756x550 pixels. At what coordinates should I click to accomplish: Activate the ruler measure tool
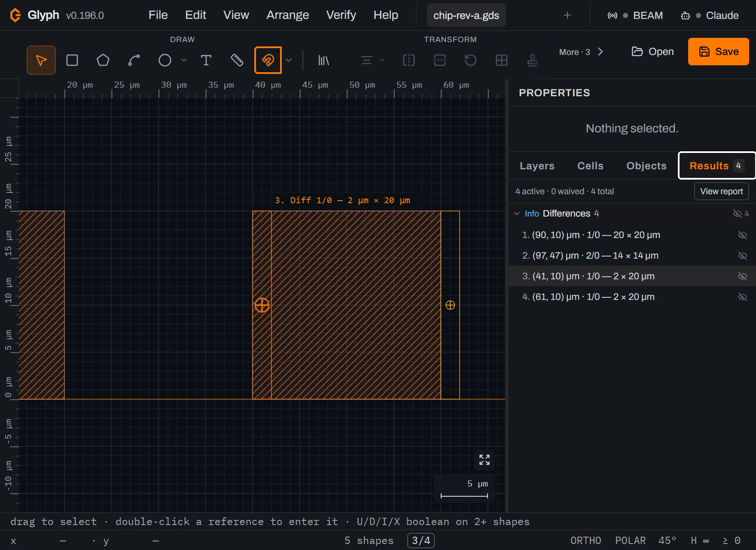pos(237,60)
